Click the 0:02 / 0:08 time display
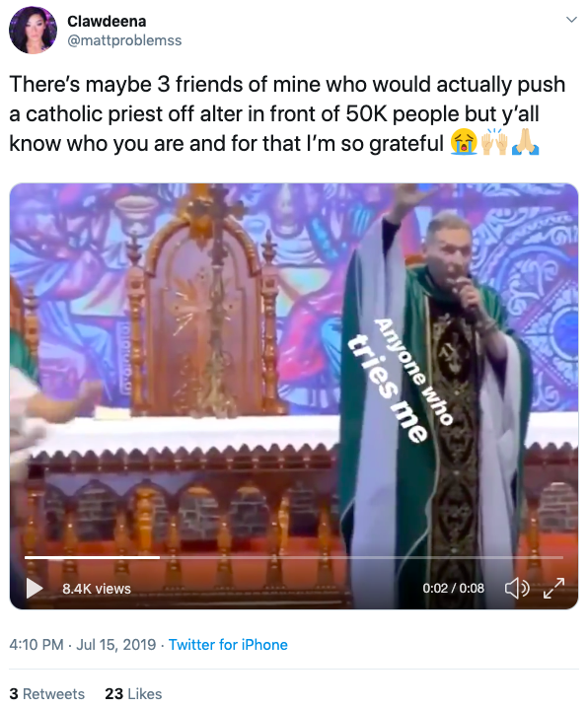The height and width of the screenshot is (708, 588). [454, 589]
